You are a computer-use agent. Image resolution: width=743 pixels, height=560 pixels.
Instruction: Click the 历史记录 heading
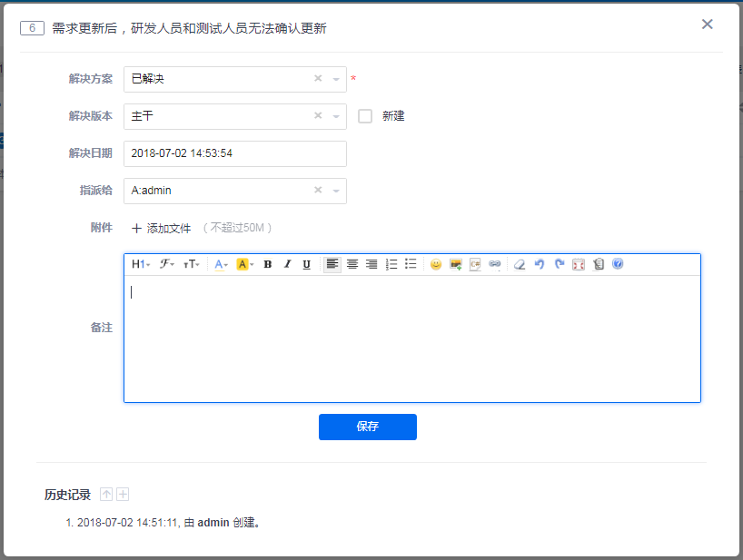[67, 495]
